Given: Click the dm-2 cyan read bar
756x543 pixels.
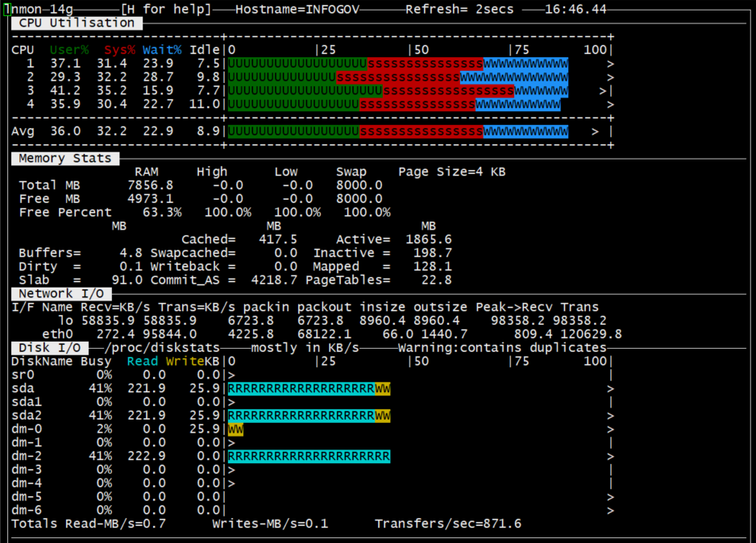Looking at the screenshot, I should point(309,456).
